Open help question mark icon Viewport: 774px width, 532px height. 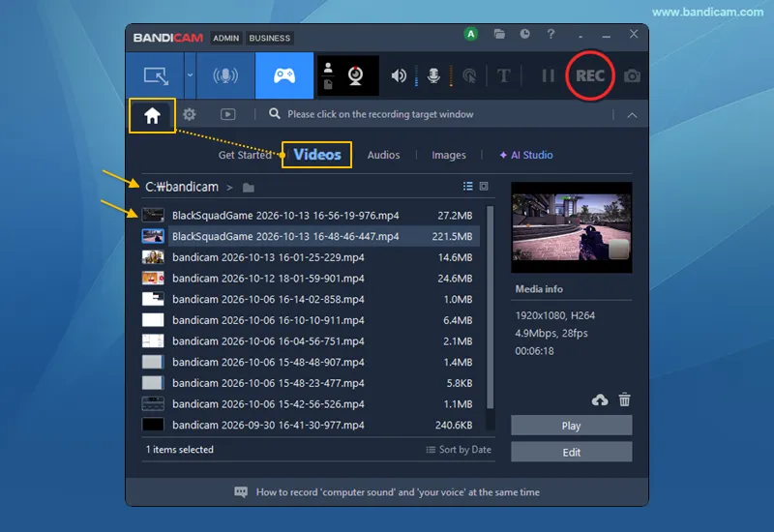pos(551,34)
